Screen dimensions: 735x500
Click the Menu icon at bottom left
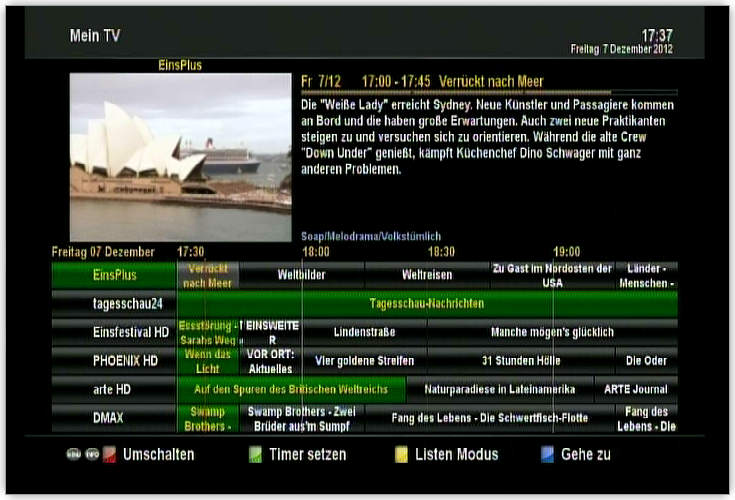[73, 454]
